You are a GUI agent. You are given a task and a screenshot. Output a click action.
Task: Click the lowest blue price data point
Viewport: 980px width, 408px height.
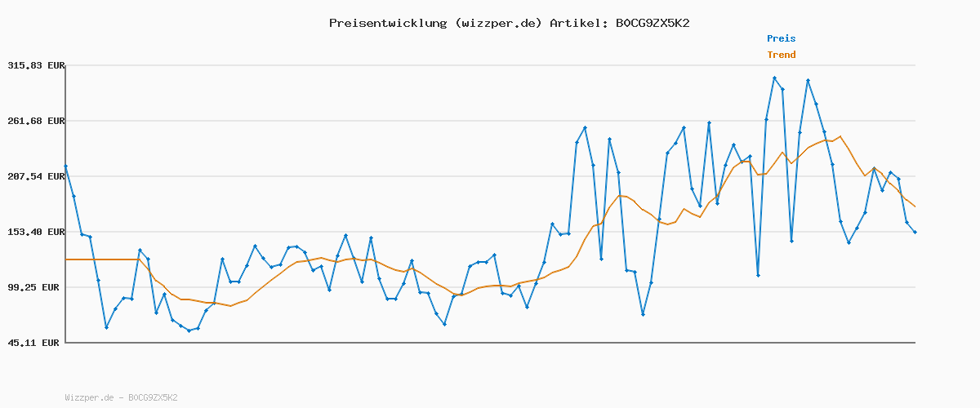(189, 330)
